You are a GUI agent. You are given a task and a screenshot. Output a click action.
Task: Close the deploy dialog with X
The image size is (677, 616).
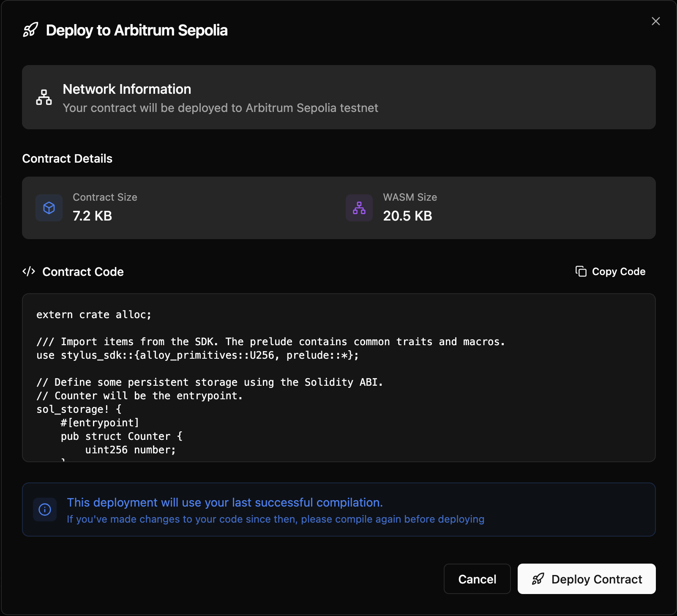655,21
